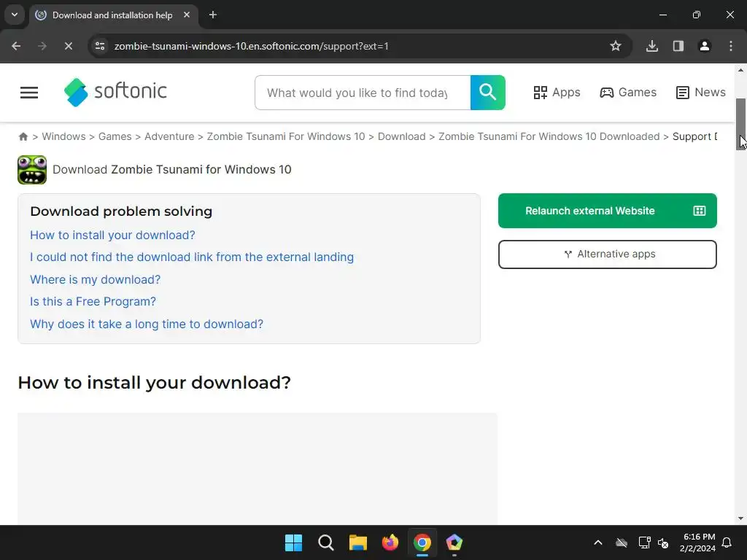Click the network tray icon
Screen dimensions: 747x560
pos(645,542)
